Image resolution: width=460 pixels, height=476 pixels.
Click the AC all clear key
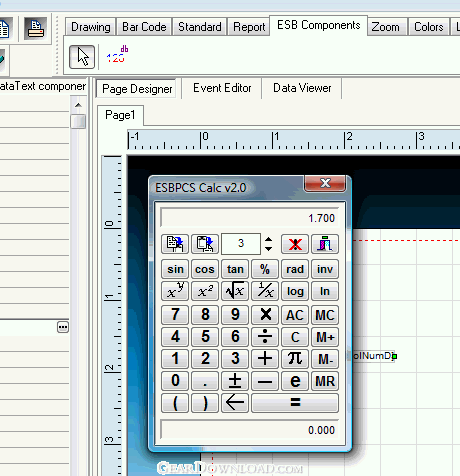click(x=295, y=315)
